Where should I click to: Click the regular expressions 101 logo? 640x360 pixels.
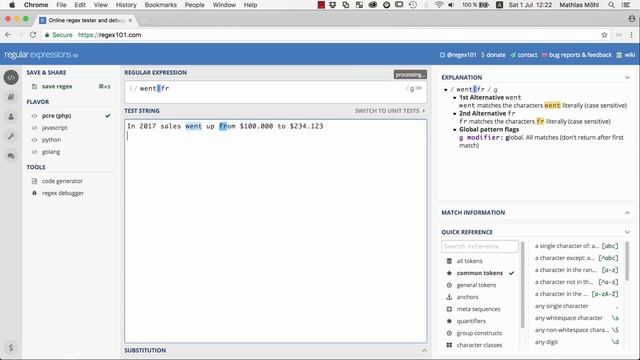coord(41,54)
